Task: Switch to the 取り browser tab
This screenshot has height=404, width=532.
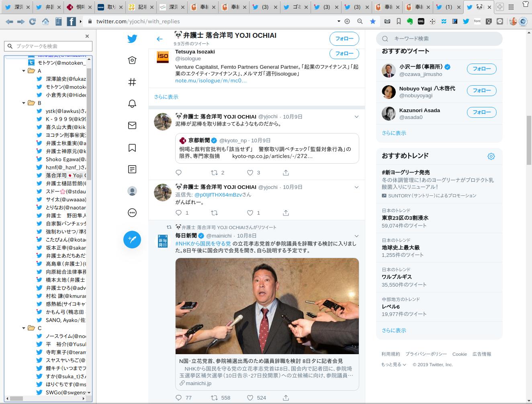Action: [110, 7]
